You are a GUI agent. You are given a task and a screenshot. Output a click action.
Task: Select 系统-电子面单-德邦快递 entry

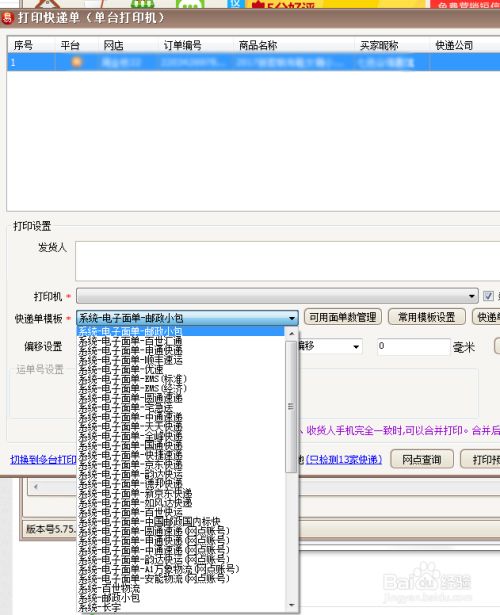pyautogui.click(x=180, y=484)
